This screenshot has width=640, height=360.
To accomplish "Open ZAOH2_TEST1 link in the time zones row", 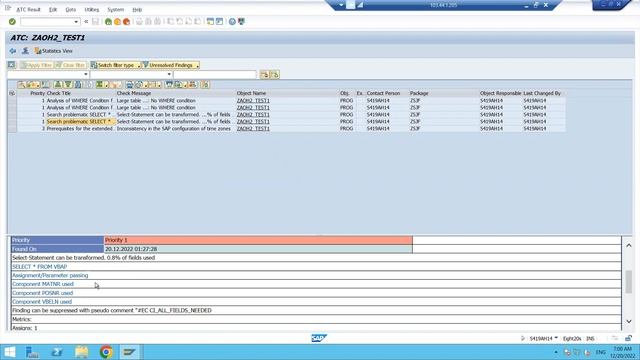I will coord(253,129).
